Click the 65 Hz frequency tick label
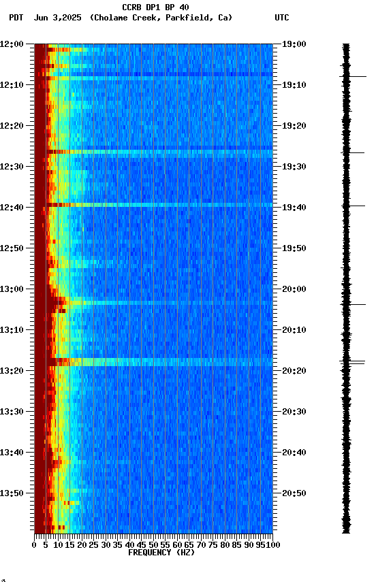 click(189, 546)
